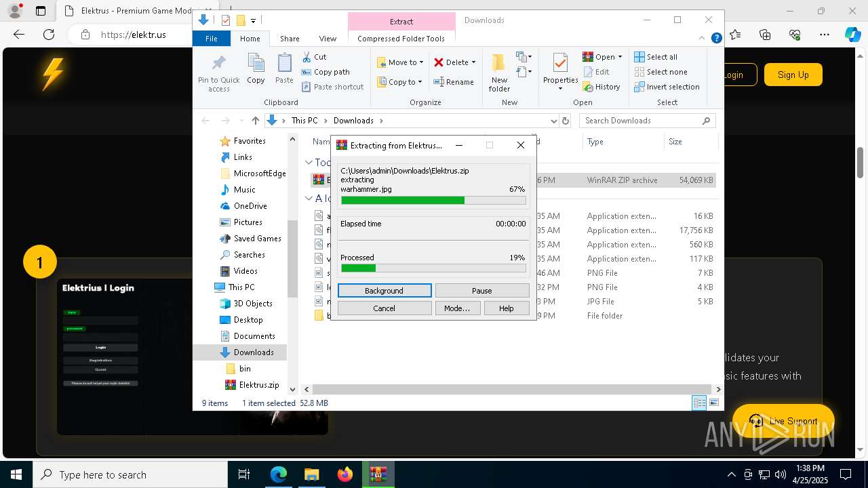The height and width of the screenshot is (488, 868).
Task: Open the New item dropdown icon
Action: [x=524, y=57]
